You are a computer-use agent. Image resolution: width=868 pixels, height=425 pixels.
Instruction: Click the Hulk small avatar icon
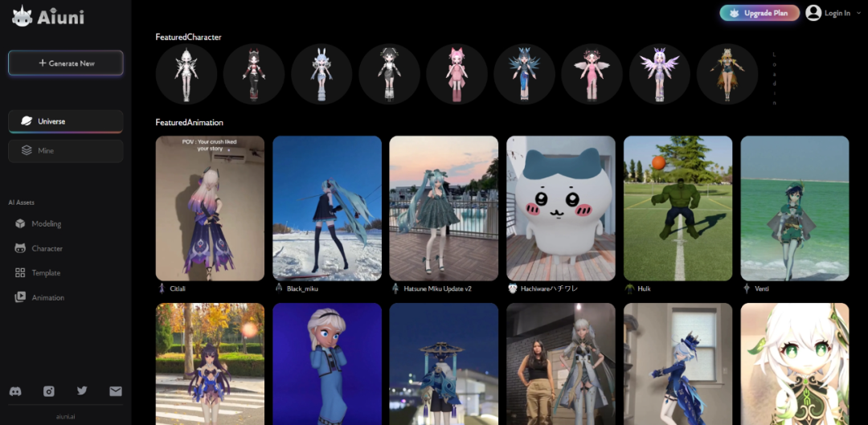(x=629, y=288)
